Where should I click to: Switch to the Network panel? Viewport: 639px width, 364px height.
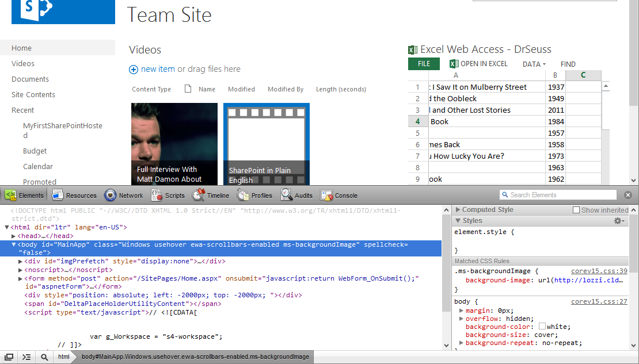pyautogui.click(x=124, y=196)
